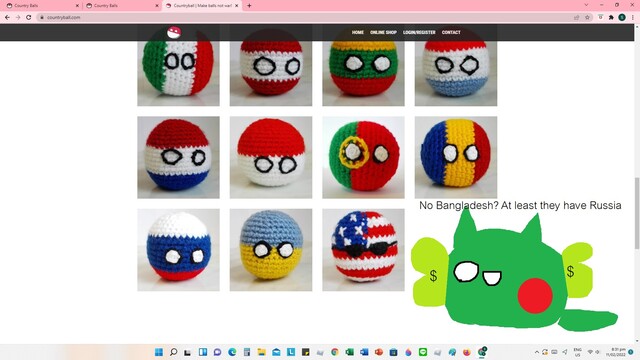Select the Russia crochet ball thumbnail
This screenshot has height=360, width=640.
click(x=178, y=250)
